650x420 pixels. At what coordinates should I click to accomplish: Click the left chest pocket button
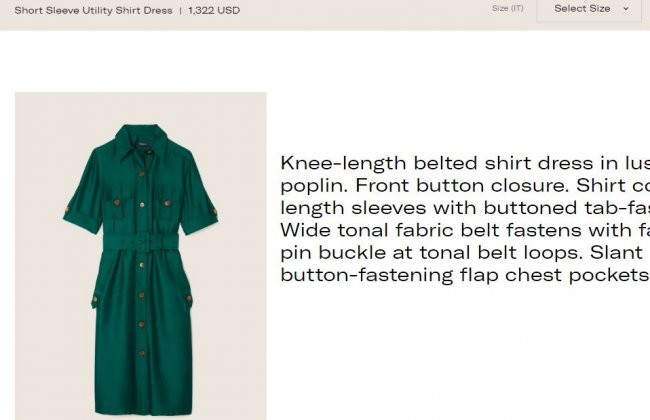[x=117, y=202]
